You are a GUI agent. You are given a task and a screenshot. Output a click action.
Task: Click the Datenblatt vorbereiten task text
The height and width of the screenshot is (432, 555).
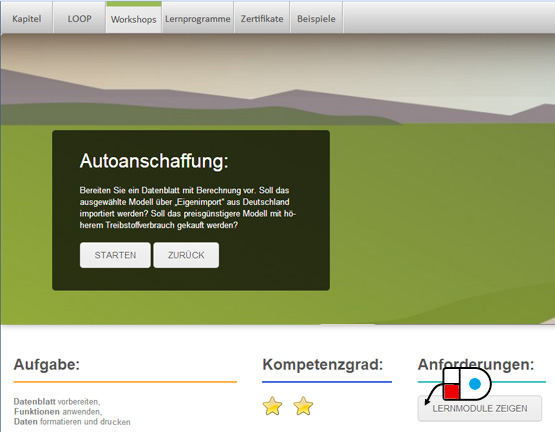[57, 402]
